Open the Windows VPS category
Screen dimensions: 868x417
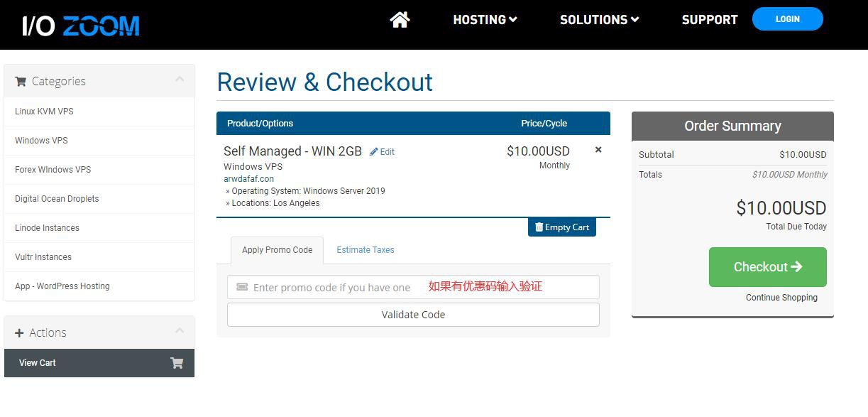41,141
